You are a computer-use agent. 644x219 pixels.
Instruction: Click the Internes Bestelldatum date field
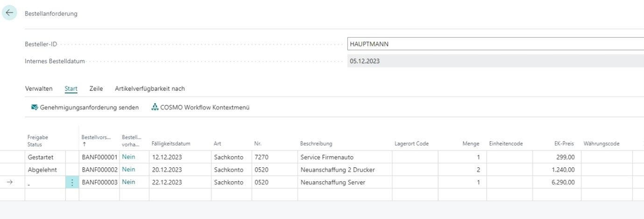click(x=495, y=61)
